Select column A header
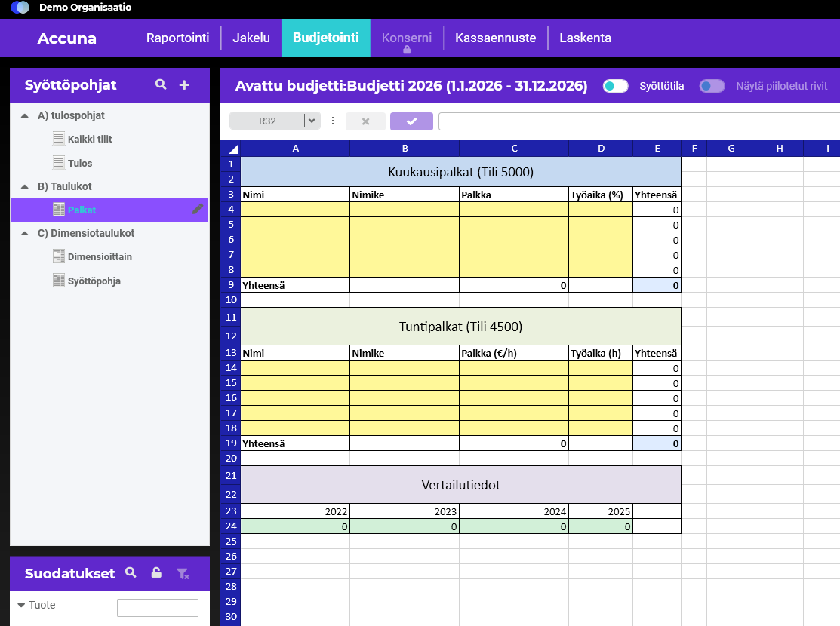Screen dimensions: 840x626 295,149
